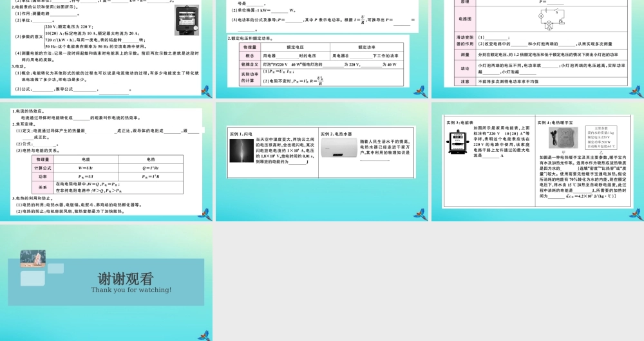
Task: Click the 结论 row label
Action: pyautogui.click(x=465, y=69)
